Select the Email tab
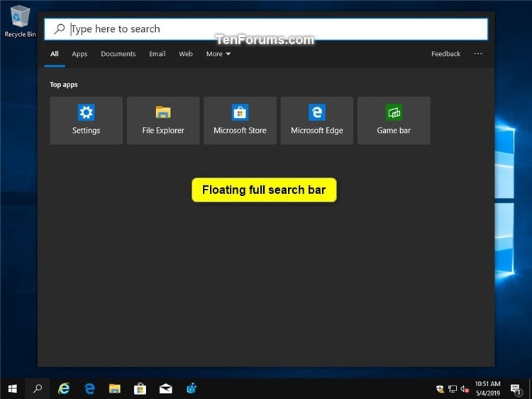 [157, 54]
